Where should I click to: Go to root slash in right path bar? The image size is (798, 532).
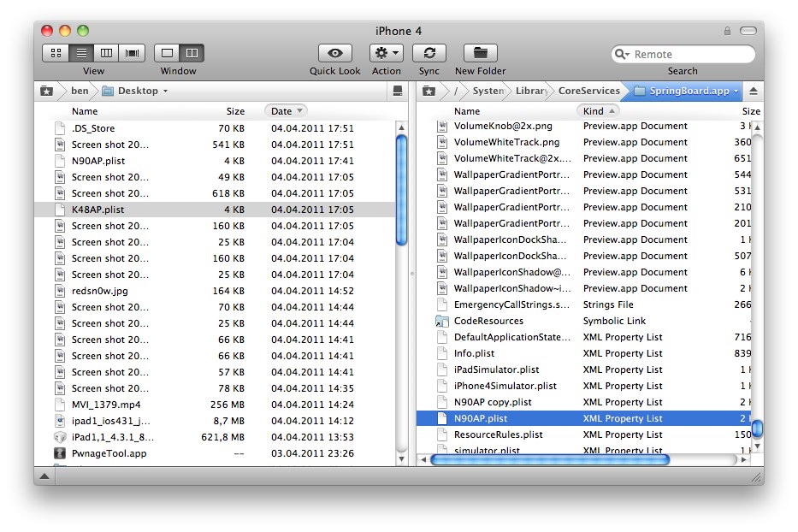tap(456, 92)
